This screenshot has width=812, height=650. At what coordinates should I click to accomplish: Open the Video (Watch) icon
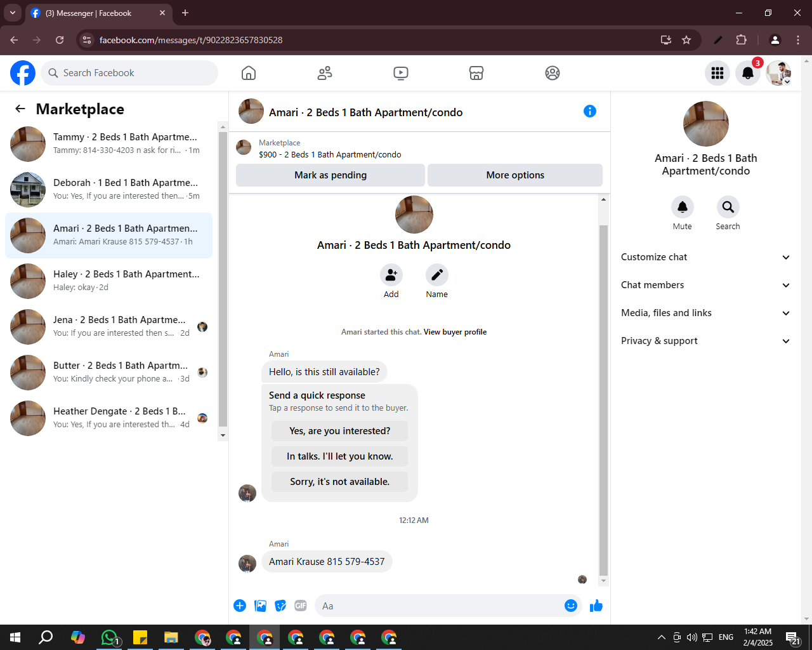pyautogui.click(x=401, y=73)
